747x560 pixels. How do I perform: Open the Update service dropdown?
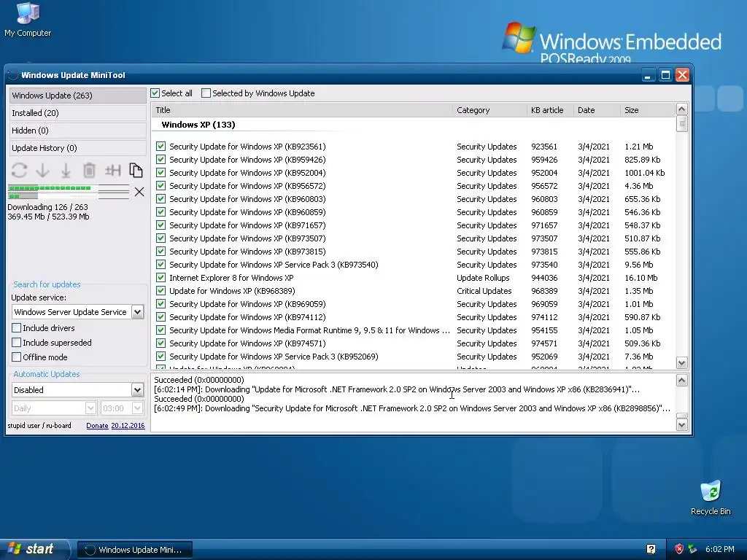137,312
